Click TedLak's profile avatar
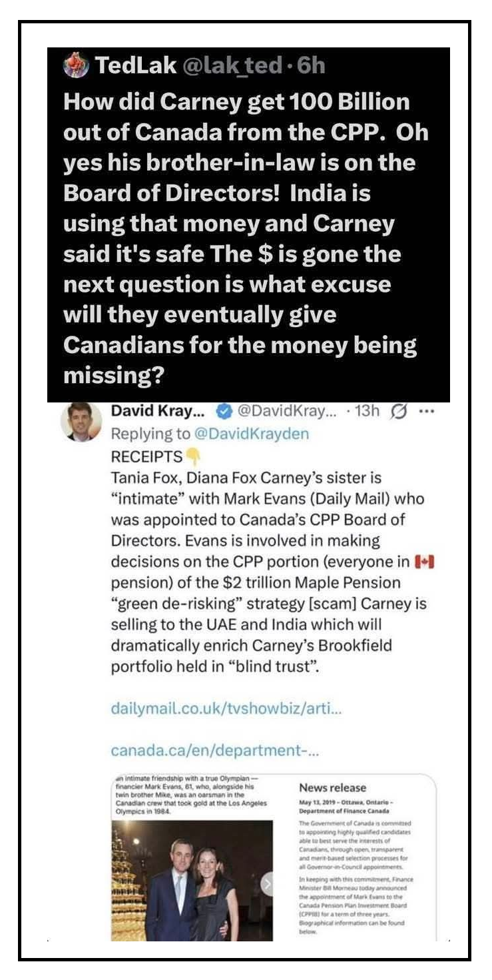Image resolution: width=492 pixels, height=980 pixels. pos(76,66)
